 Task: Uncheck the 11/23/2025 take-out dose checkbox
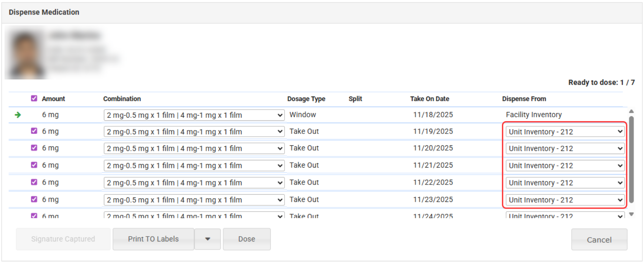coord(34,199)
